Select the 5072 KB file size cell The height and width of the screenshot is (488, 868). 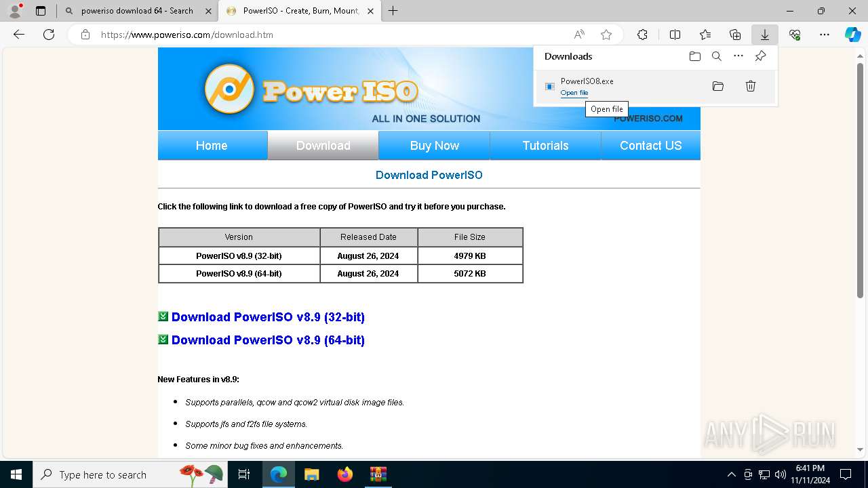[470, 274]
